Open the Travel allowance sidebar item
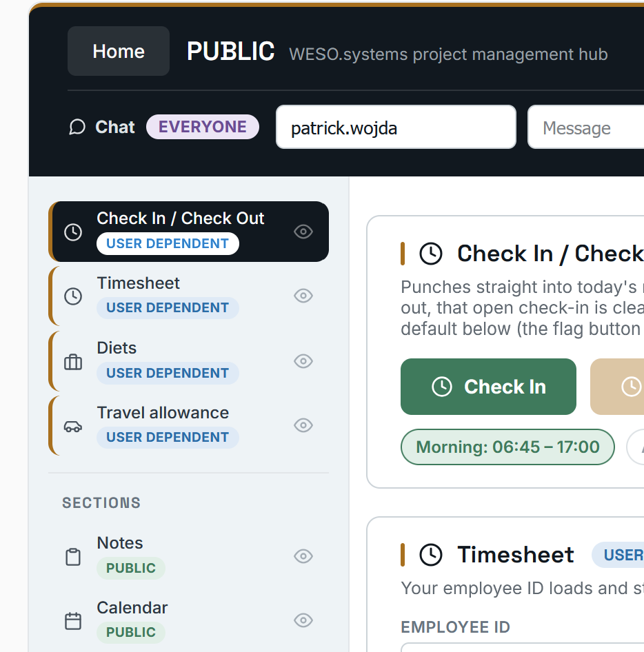This screenshot has width=644, height=652. 189,425
